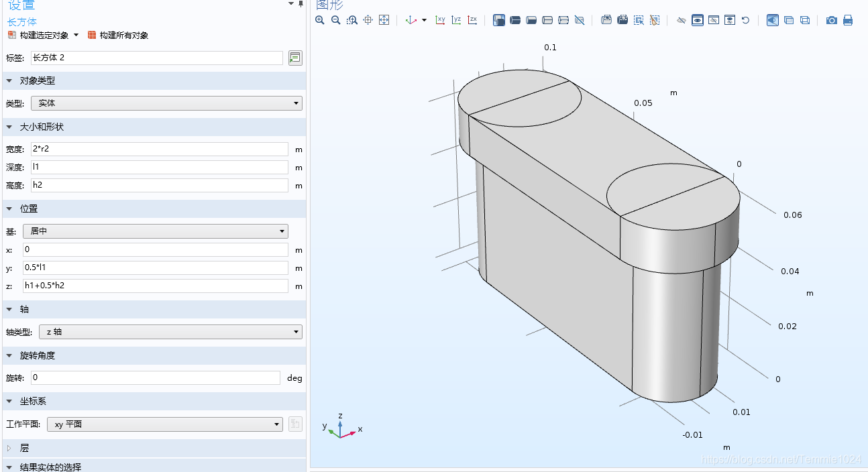Open the 类型 dropdown showing 实体
The height and width of the screenshot is (472, 868).
[x=166, y=103]
